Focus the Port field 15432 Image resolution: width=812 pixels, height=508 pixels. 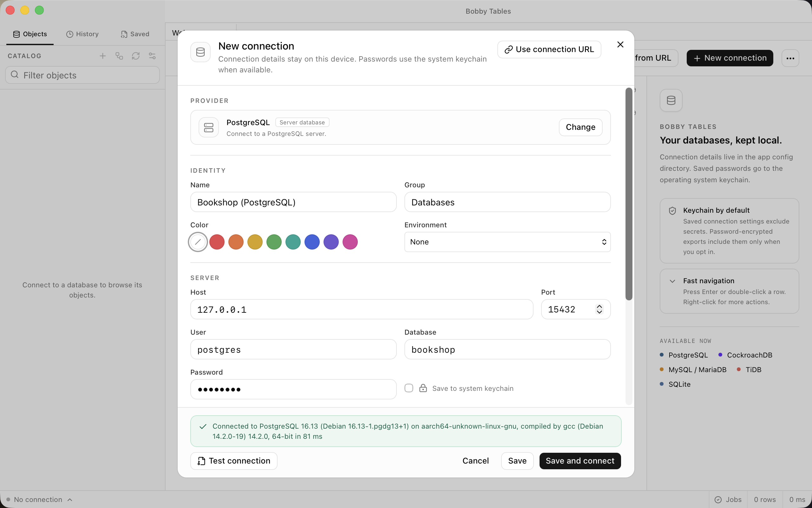pos(576,309)
